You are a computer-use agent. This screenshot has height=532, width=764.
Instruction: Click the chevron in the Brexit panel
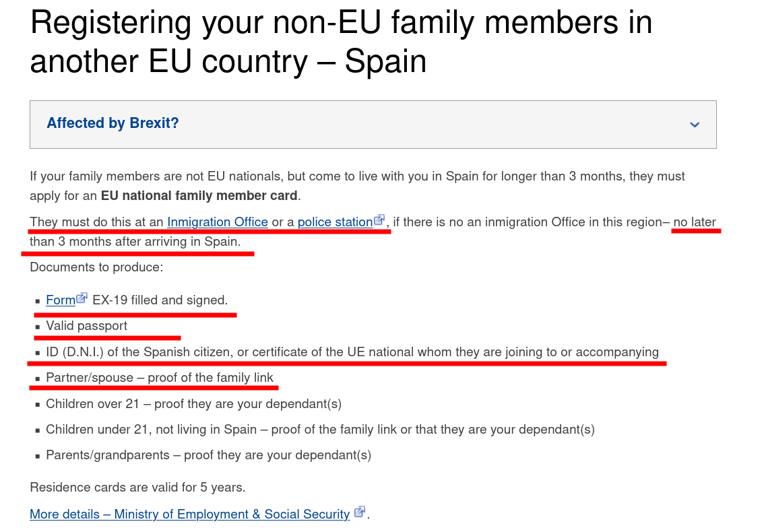[695, 125]
